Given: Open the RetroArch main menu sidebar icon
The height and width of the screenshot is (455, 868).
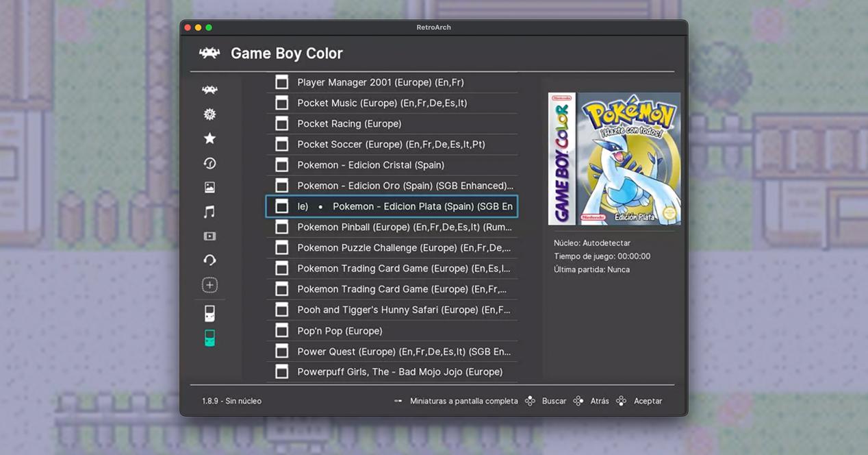Looking at the screenshot, I should coord(209,90).
